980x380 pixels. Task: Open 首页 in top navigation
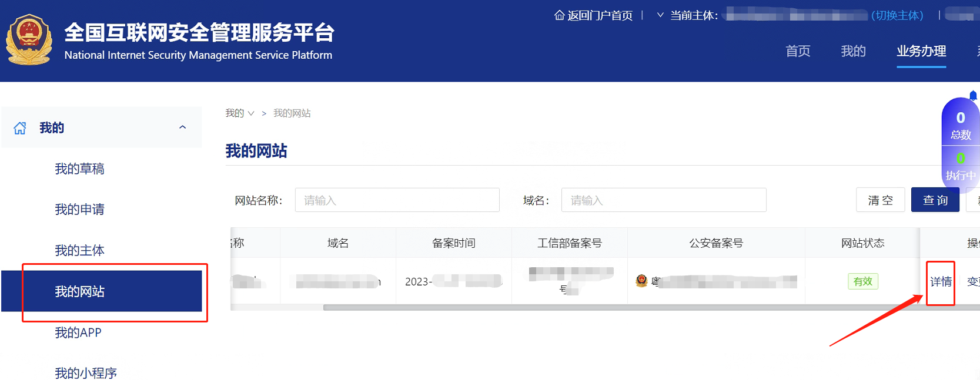pos(798,51)
